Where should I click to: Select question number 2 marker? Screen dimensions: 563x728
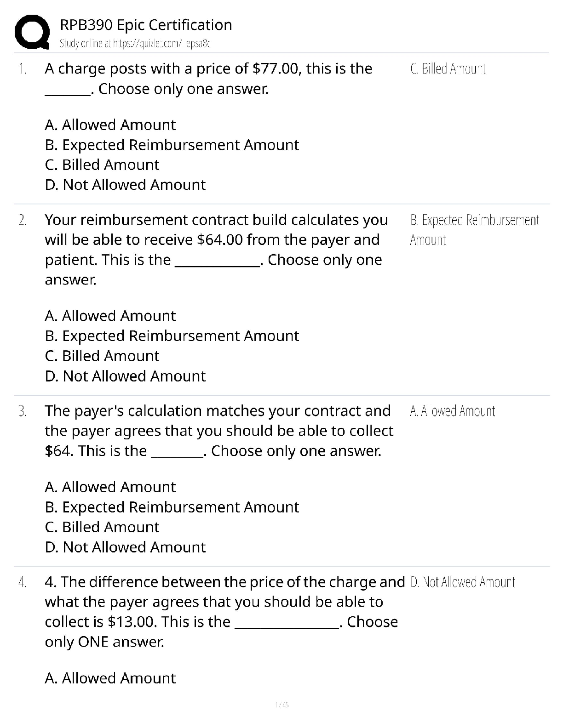[x=23, y=220]
